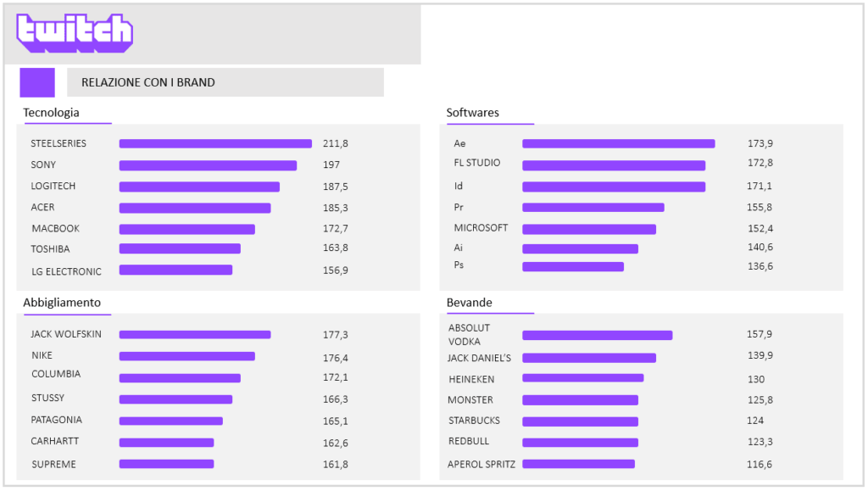Image resolution: width=868 pixels, height=491 pixels.
Task: Click the Twitch logo
Action: pos(75,33)
